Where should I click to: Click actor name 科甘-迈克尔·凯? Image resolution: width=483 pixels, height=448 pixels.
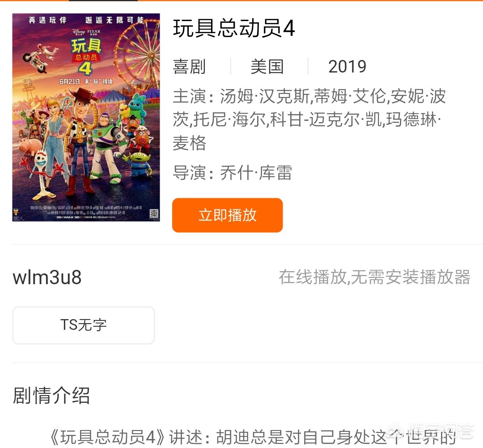(326, 119)
